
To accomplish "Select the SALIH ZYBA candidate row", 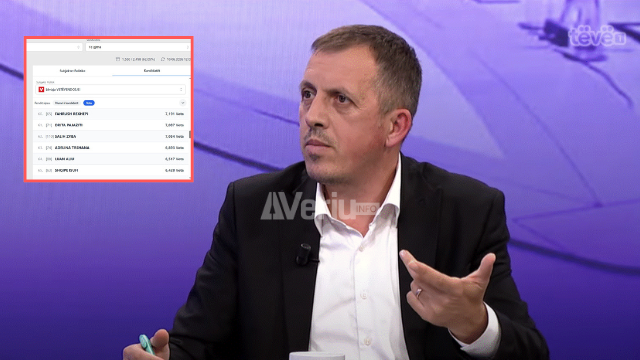I will (x=111, y=136).
